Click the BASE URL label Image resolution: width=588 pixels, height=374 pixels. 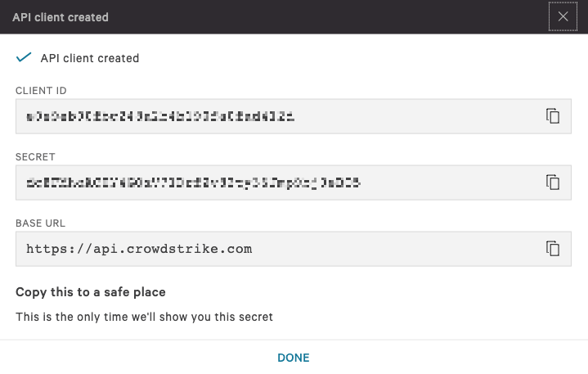pos(40,223)
